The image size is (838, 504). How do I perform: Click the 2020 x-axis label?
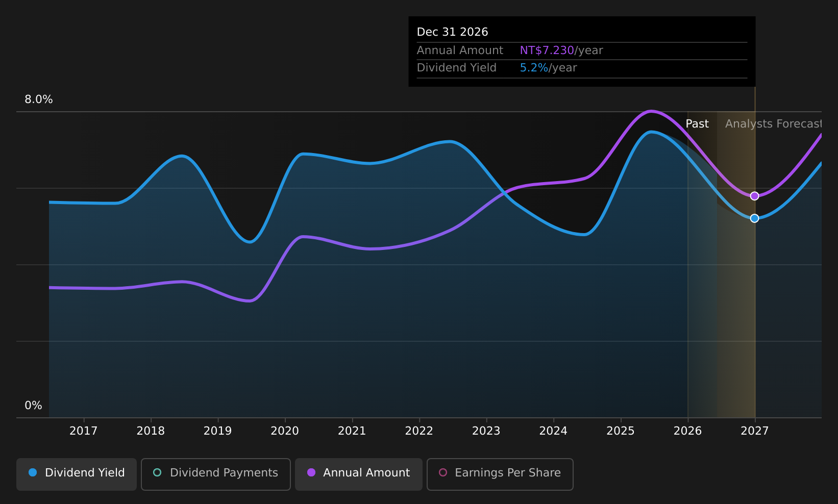pyautogui.click(x=285, y=431)
